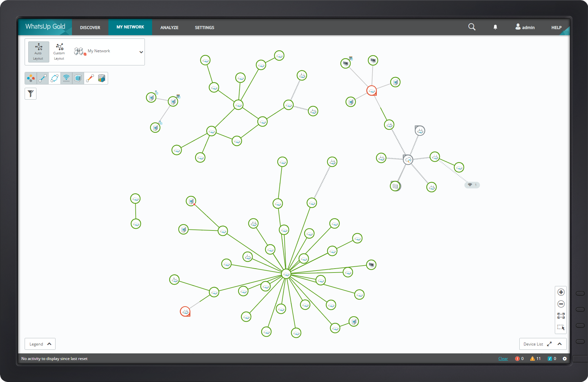Fit the map to the window
Screen dimensions: 588x382
[x=561, y=316]
